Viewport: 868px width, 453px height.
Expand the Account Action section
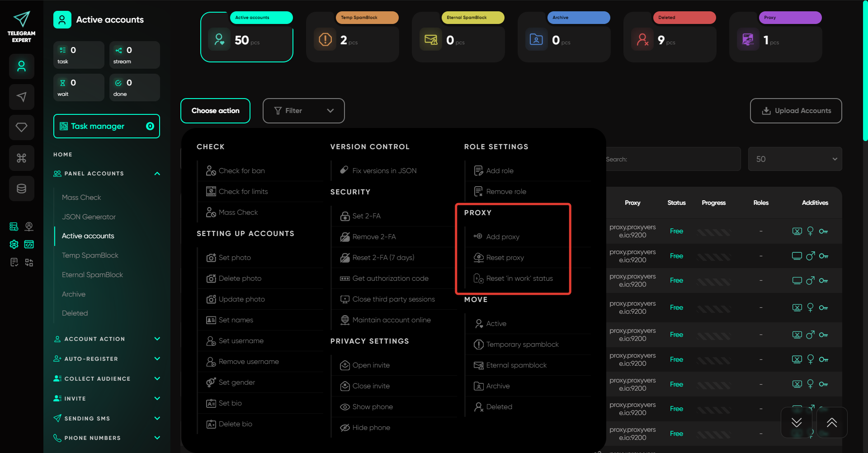[x=157, y=339]
